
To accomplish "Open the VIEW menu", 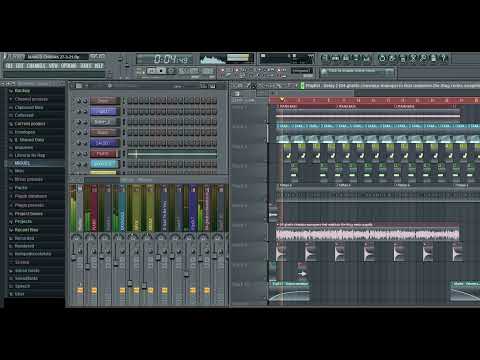I will (x=53, y=66).
